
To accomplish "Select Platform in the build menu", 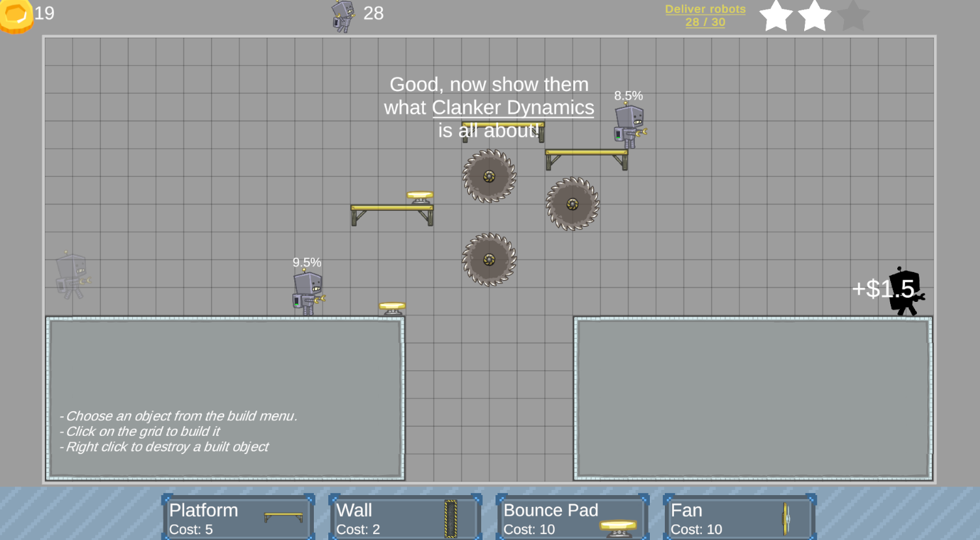I will pos(238,518).
